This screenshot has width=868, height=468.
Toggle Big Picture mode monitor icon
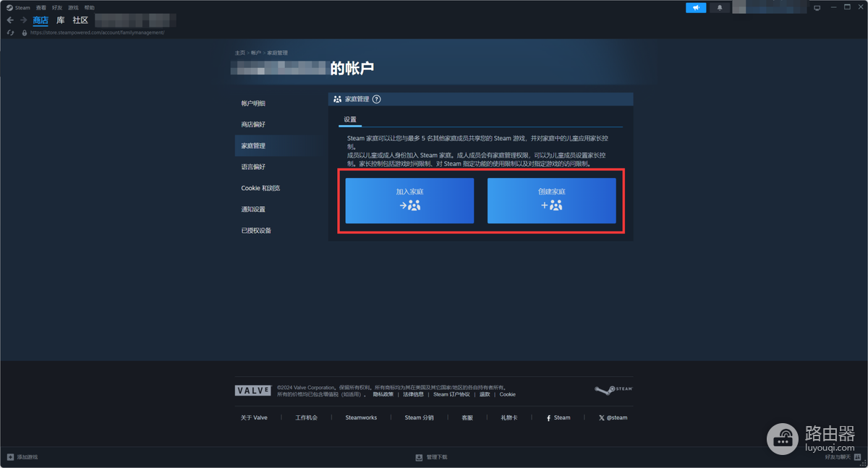817,8
